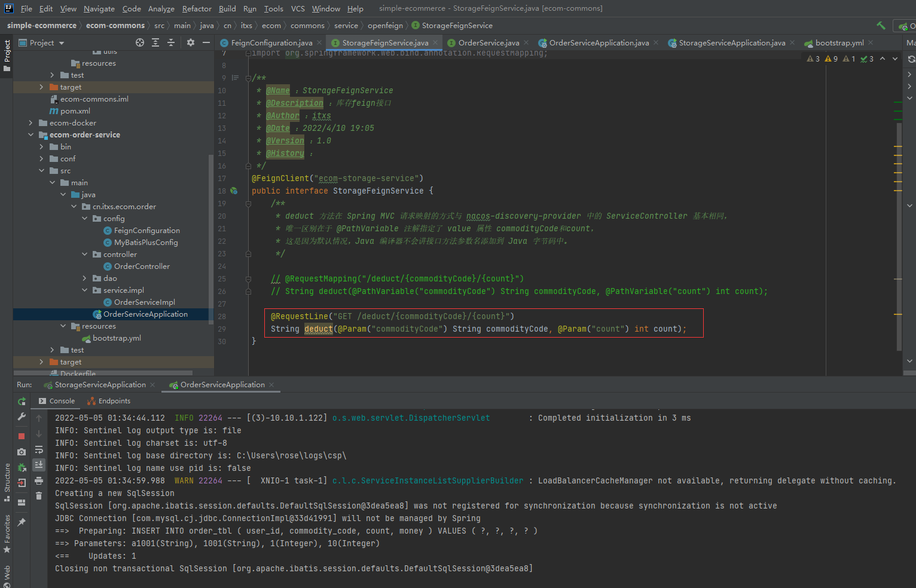This screenshot has height=588, width=916.
Task: Toggle the Web tool window stripe button
Action: 7,576
